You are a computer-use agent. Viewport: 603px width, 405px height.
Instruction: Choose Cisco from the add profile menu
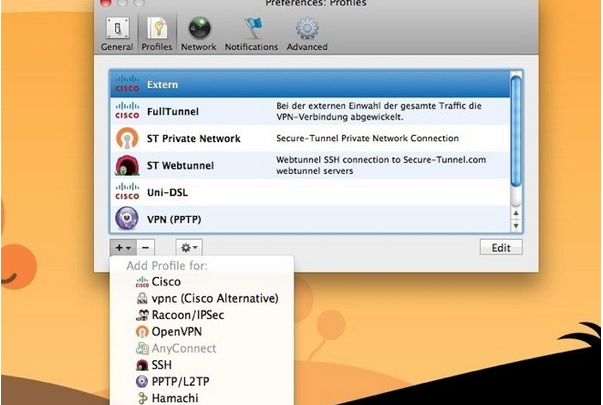(166, 282)
